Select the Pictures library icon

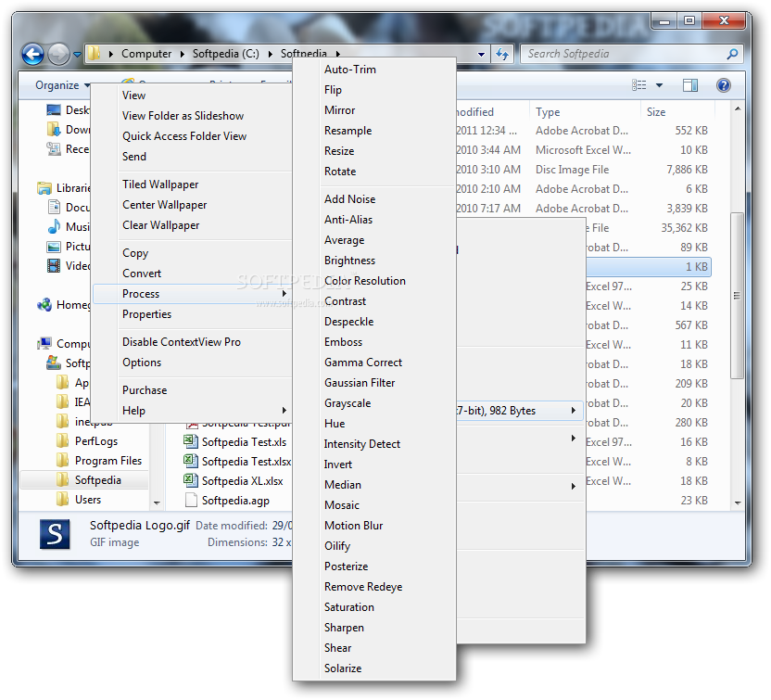tap(54, 246)
